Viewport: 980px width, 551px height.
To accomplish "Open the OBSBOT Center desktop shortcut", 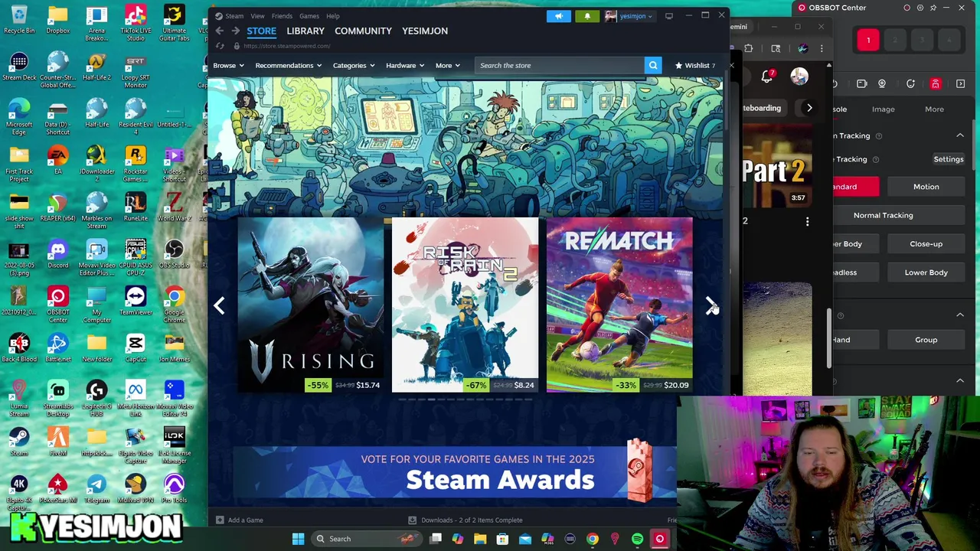I will click(x=57, y=305).
